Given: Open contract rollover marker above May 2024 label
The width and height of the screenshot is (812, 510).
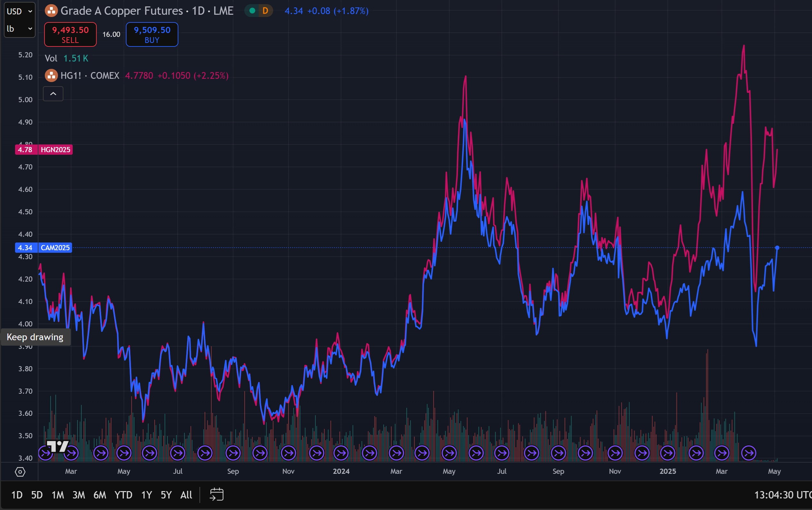Looking at the screenshot, I should click(449, 453).
